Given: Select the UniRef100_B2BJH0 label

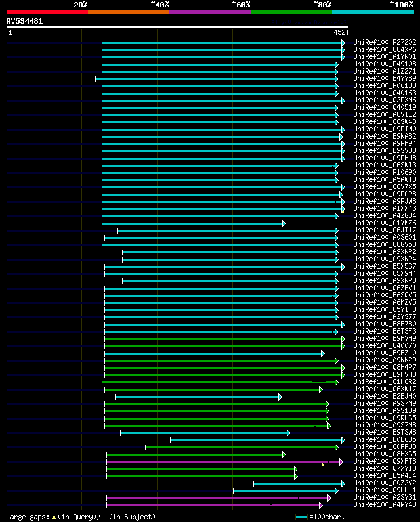Looking at the screenshot, I should click(385, 396).
